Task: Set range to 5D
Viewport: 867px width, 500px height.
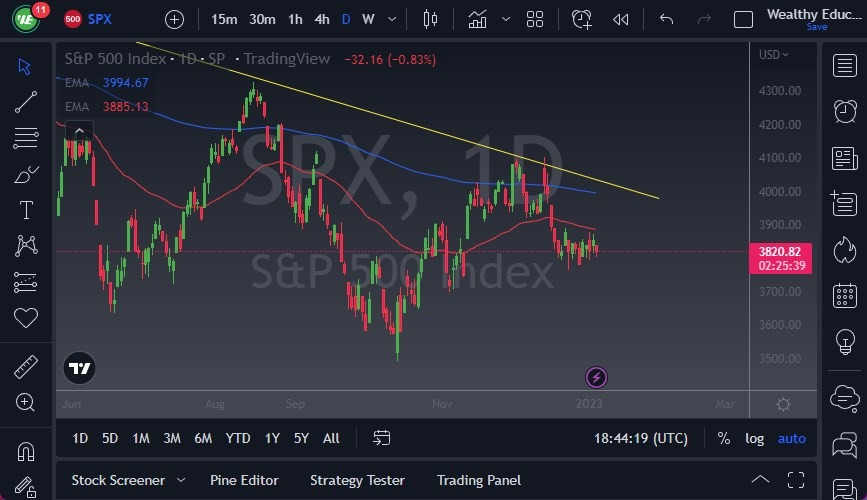Action: click(x=110, y=438)
